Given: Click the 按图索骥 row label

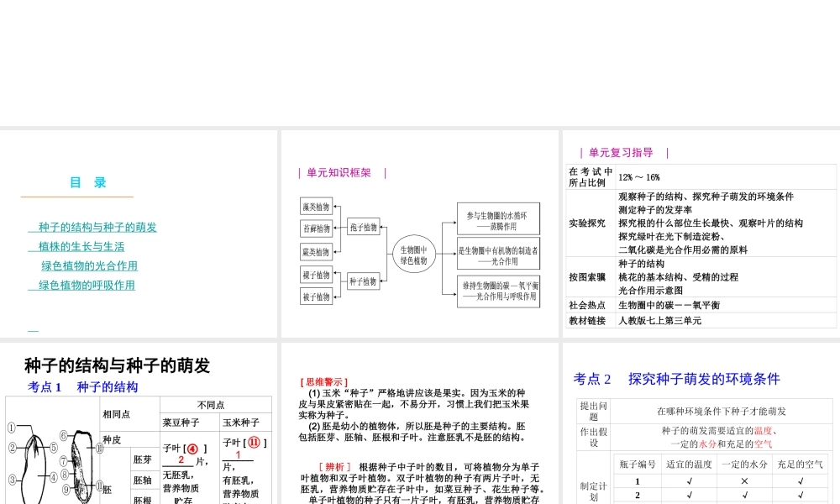Looking at the screenshot, I should coord(587,277).
